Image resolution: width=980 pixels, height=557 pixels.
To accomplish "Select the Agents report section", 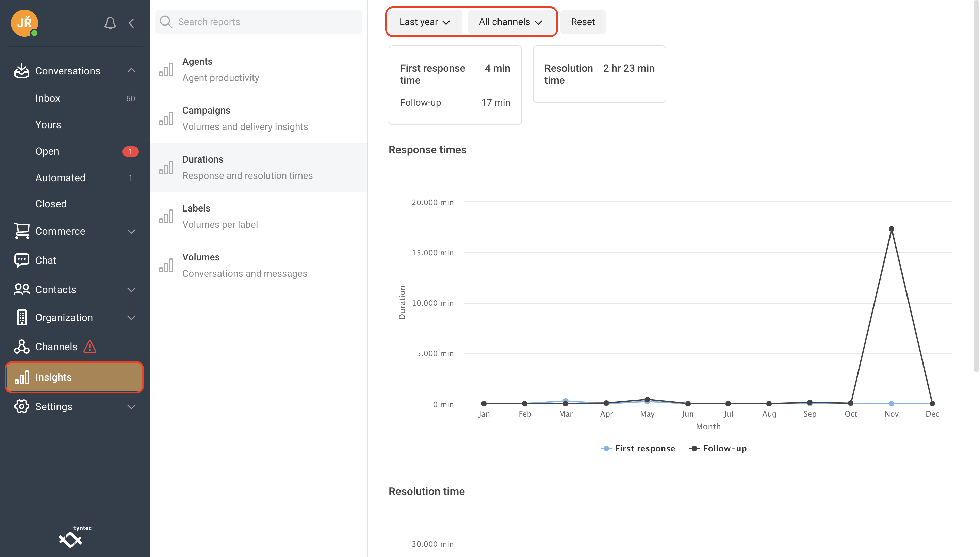I will tap(259, 69).
